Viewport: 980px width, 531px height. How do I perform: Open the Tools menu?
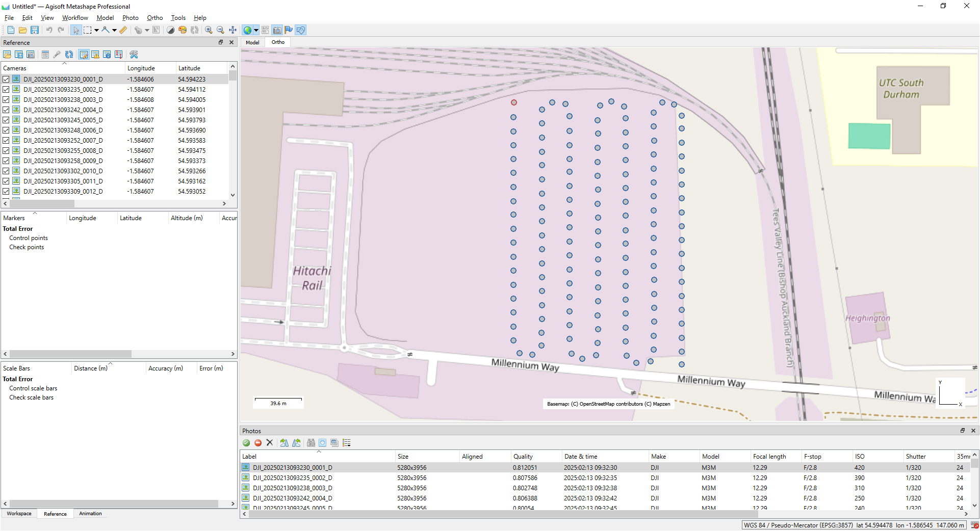[x=178, y=18]
